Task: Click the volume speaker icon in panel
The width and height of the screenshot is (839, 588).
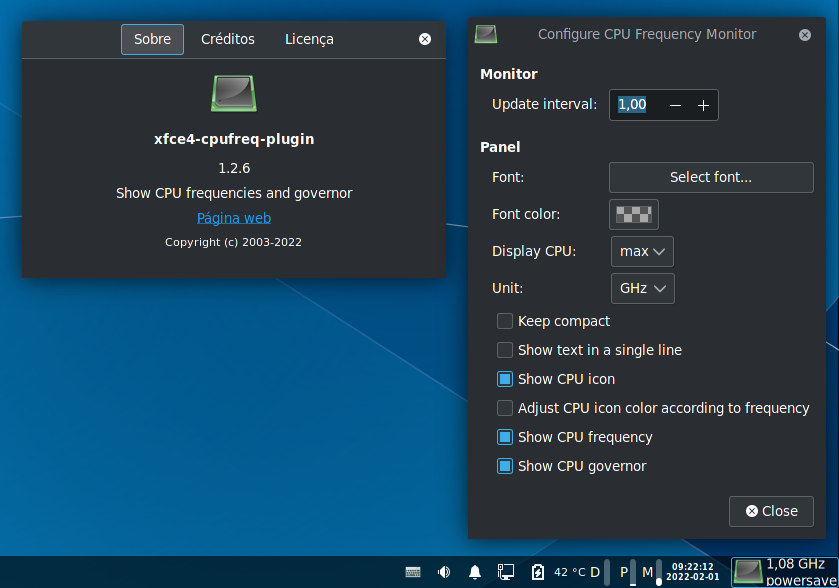Action: pyautogui.click(x=444, y=572)
